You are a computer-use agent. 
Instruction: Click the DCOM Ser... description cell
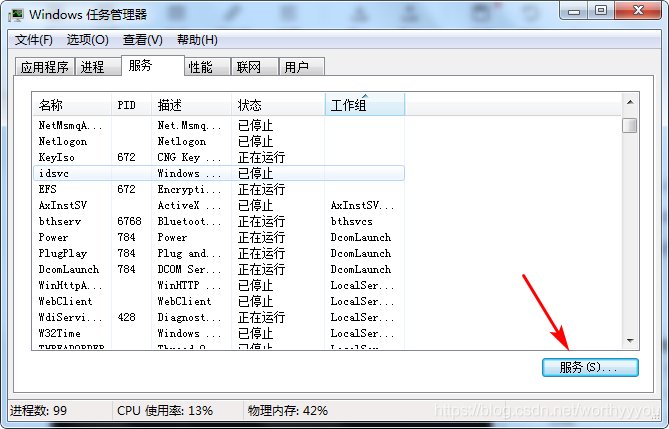189,269
